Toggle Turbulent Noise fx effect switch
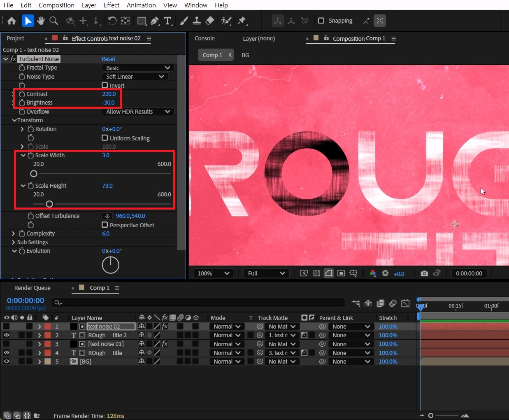Viewport: 509px width, 420px height. [x=13, y=59]
